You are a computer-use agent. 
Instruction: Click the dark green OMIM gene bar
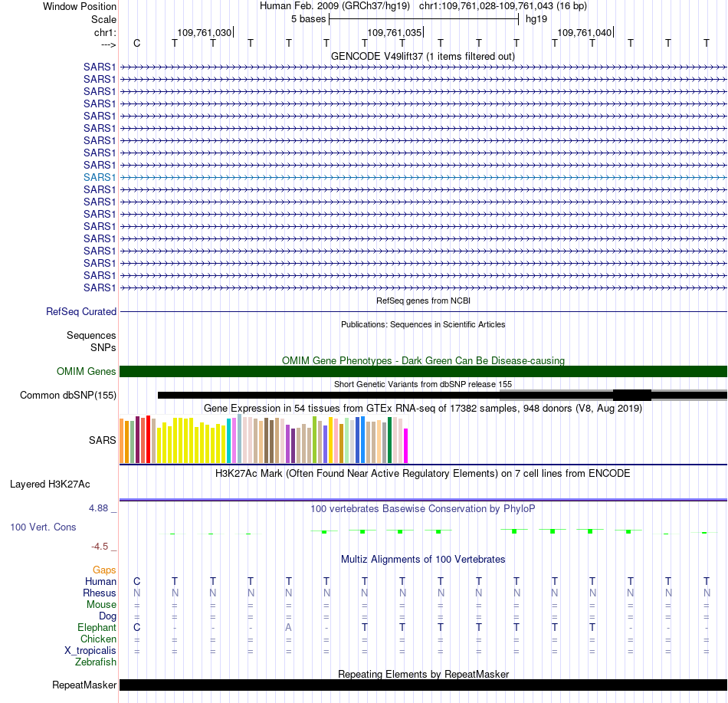pos(423,372)
